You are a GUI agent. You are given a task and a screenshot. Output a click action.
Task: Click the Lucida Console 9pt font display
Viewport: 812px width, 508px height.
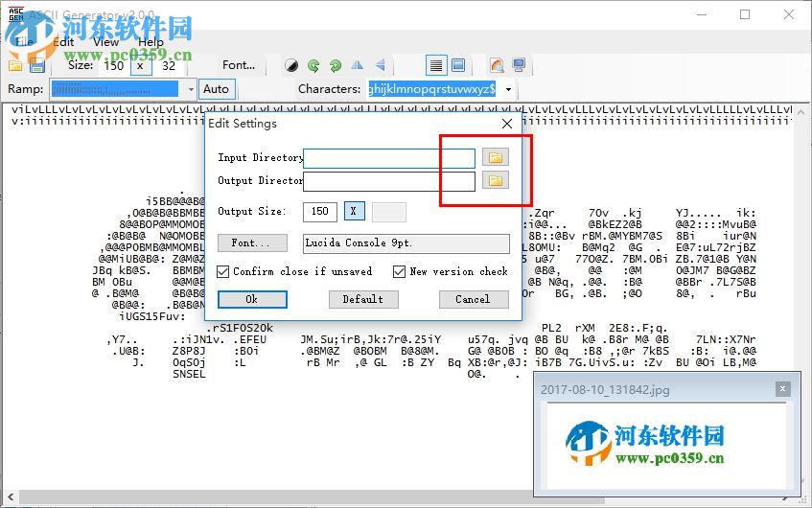[x=406, y=243]
